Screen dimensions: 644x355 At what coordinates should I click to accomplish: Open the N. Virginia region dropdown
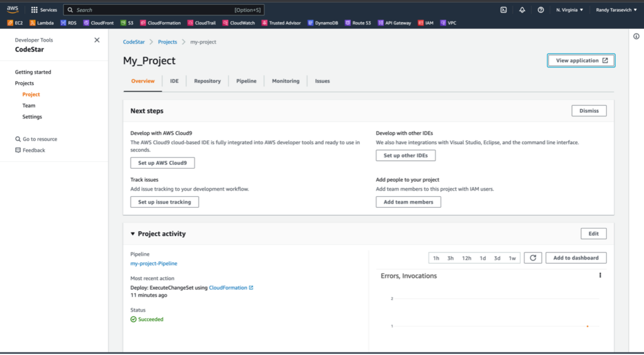tap(570, 10)
